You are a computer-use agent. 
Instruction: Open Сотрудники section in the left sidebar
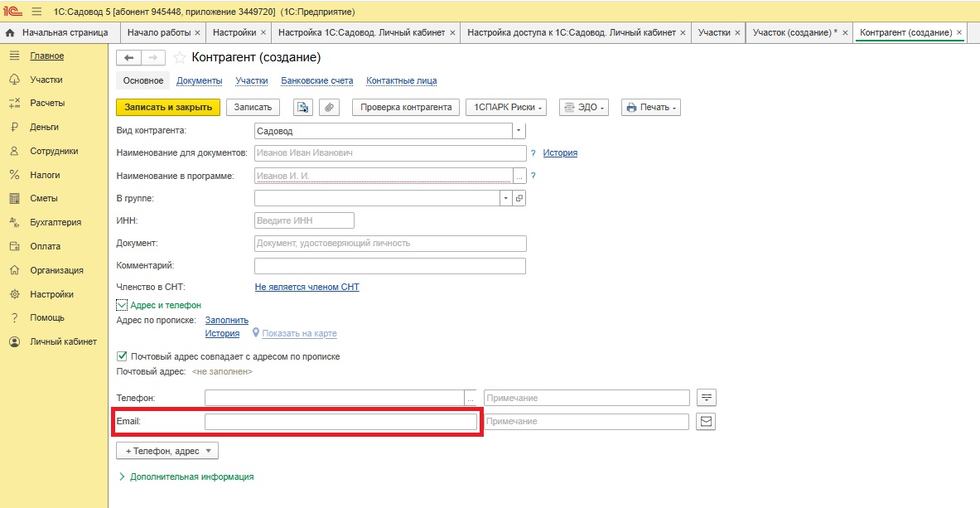55,151
